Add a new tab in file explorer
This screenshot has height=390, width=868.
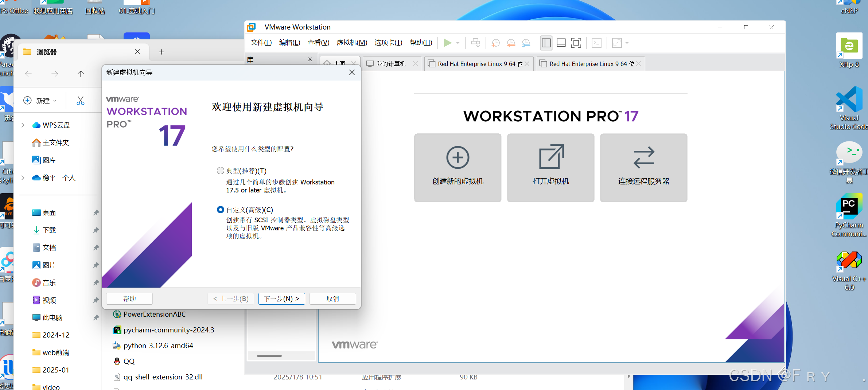pyautogui.click(x=161, y=52)
